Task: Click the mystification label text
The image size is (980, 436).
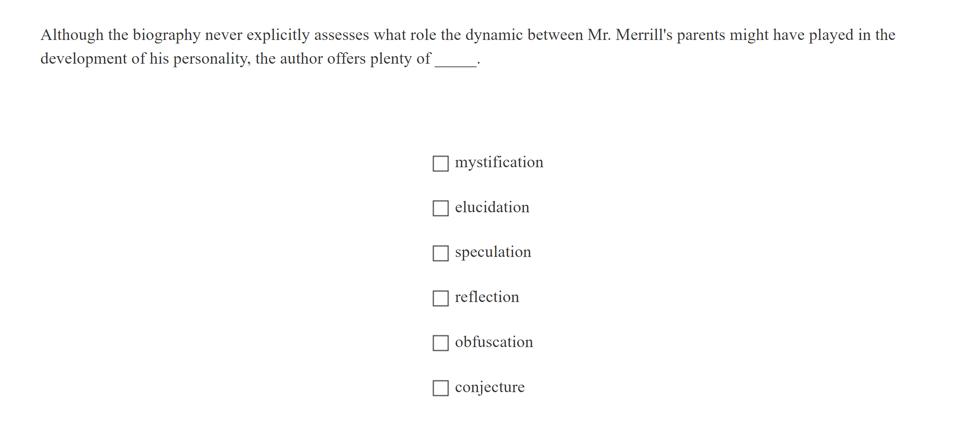Action: pos(499,162)
